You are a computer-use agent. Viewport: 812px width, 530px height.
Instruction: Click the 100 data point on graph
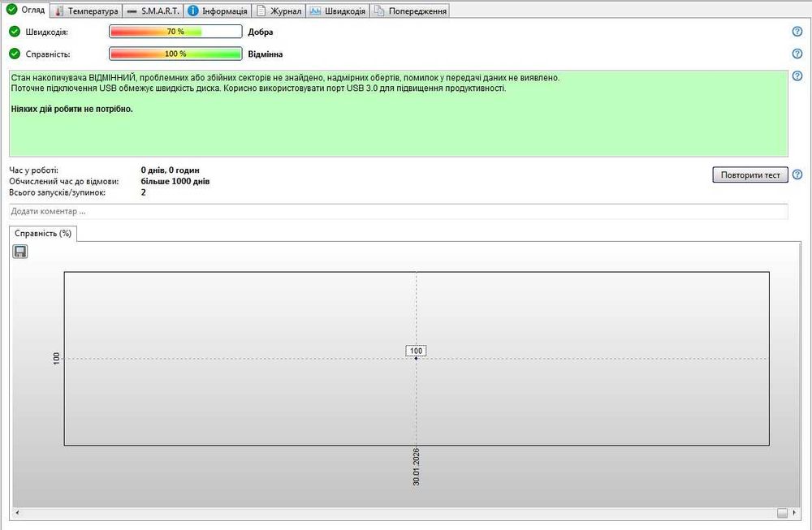pyautogui.click(x=416, y=358)
